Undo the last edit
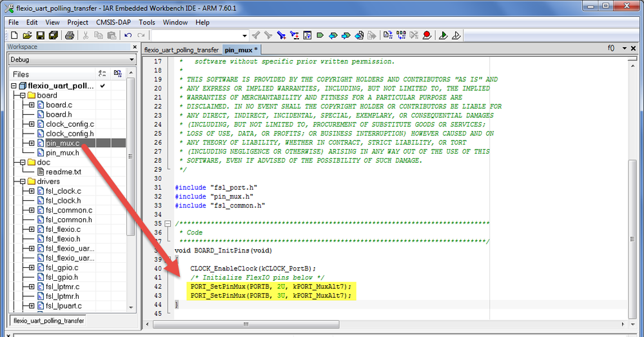Image resolution: width=644 pixels, height=337 pixels. (x=128, y=36)
